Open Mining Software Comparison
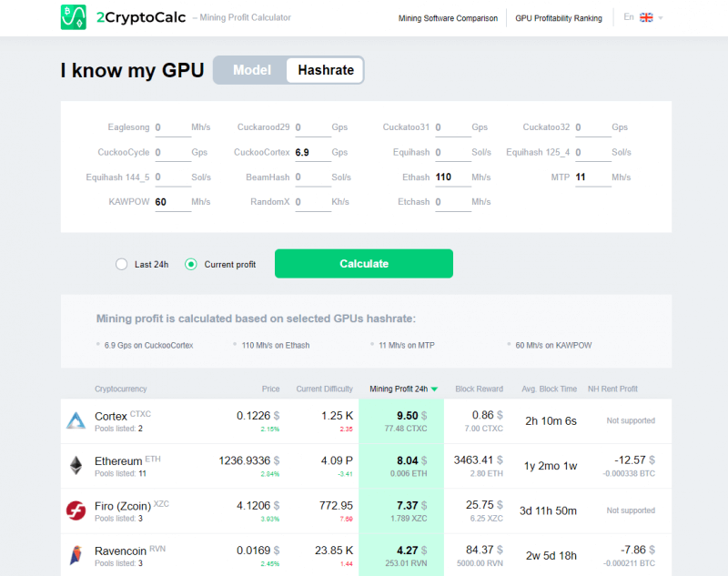Screen dimensions: 728x576 point(448,17)
